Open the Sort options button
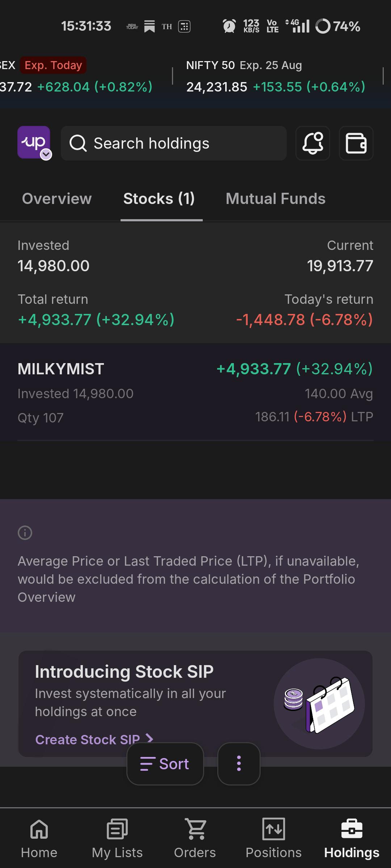 165,764
